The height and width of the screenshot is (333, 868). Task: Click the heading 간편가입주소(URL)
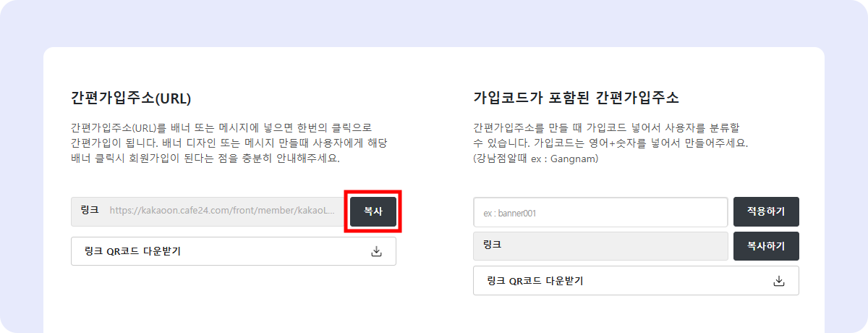tap(131, 98)
